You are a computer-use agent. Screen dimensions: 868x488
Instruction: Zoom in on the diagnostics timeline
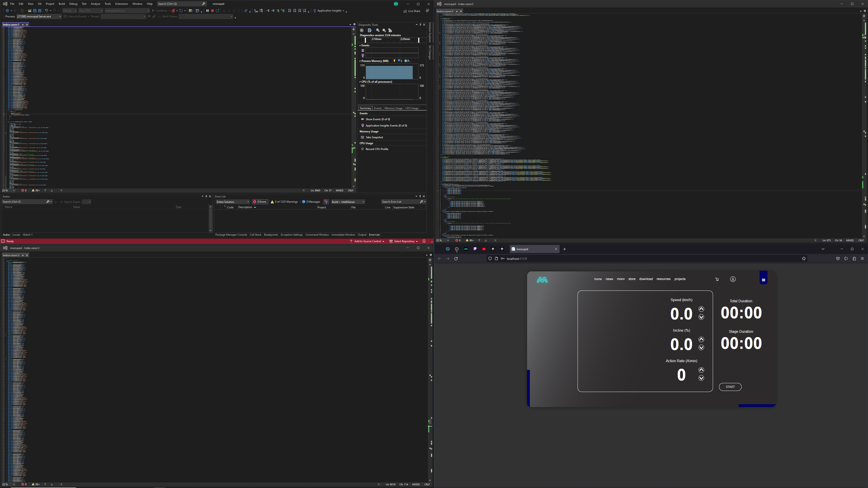[378, 30]
